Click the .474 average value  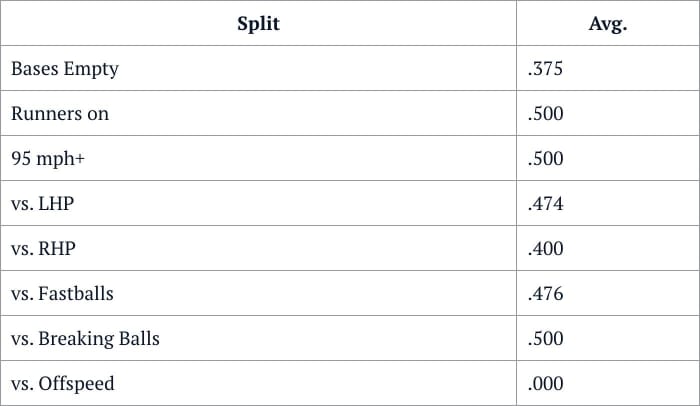pyautogui.click(x=544, y=204)
